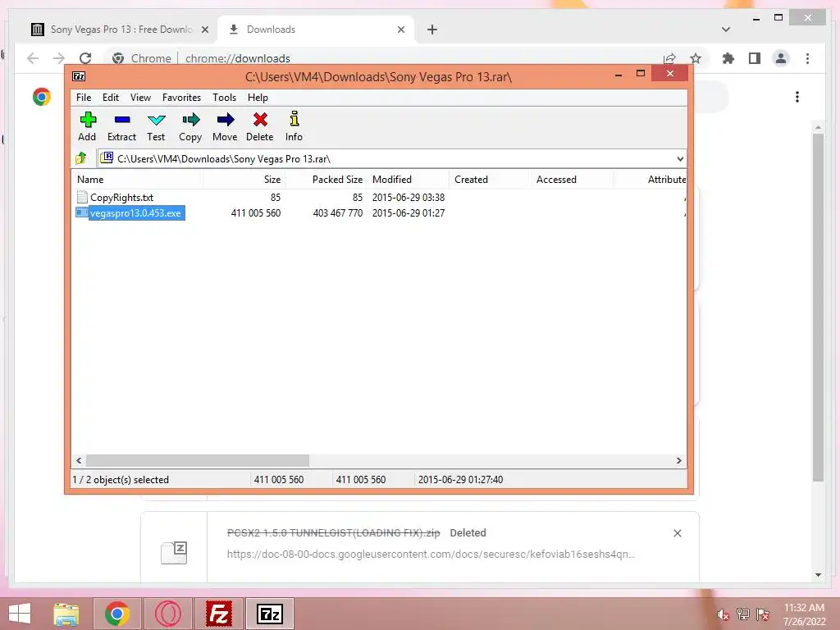Open Chrome extensions puzzle icon
The height and width of the screenshot is (630, 840).
tap(728, 58)
